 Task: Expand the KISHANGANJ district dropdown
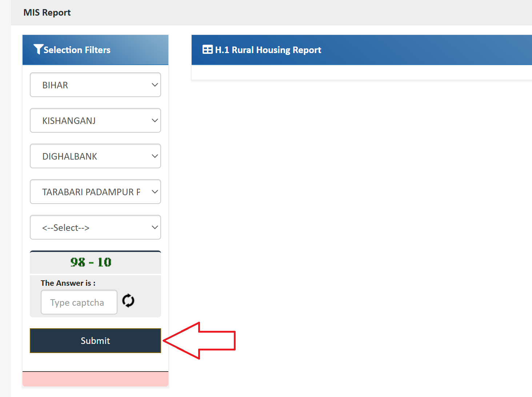click(x=95, y=120)
